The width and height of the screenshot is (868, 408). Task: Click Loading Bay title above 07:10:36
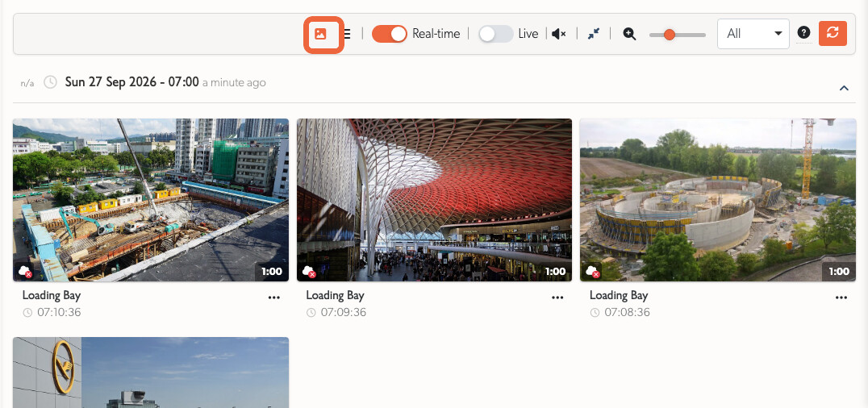coord(52,295)
